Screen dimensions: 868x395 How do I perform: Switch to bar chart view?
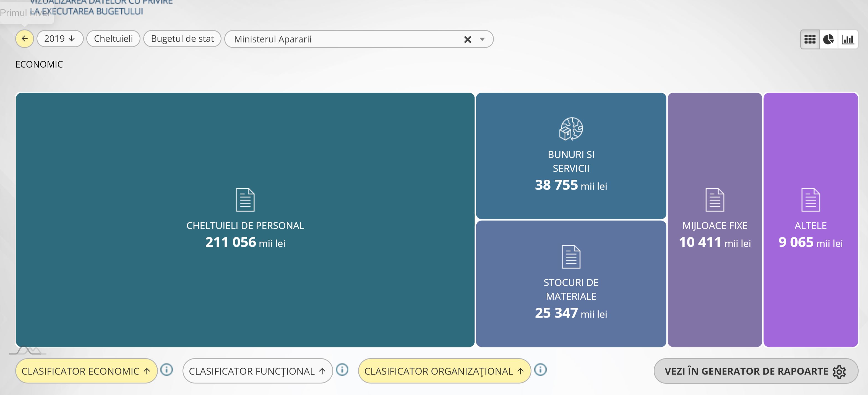(848, 40)
